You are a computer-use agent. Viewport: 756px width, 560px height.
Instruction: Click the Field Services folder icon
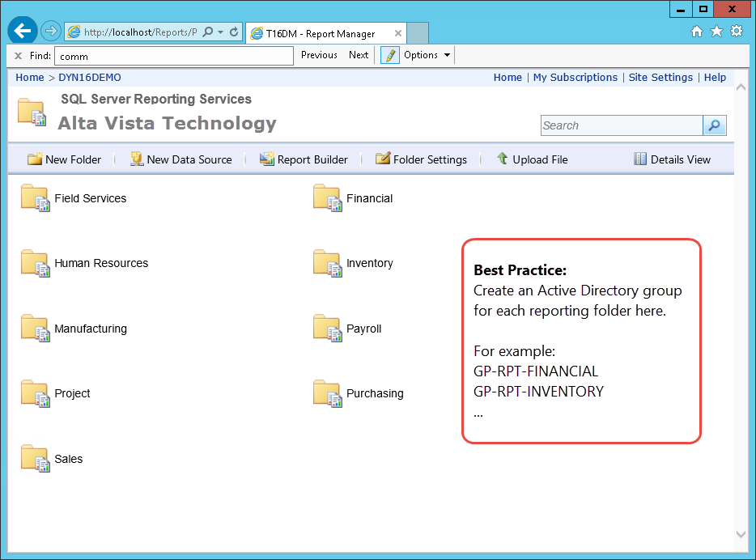coord(35,198)
